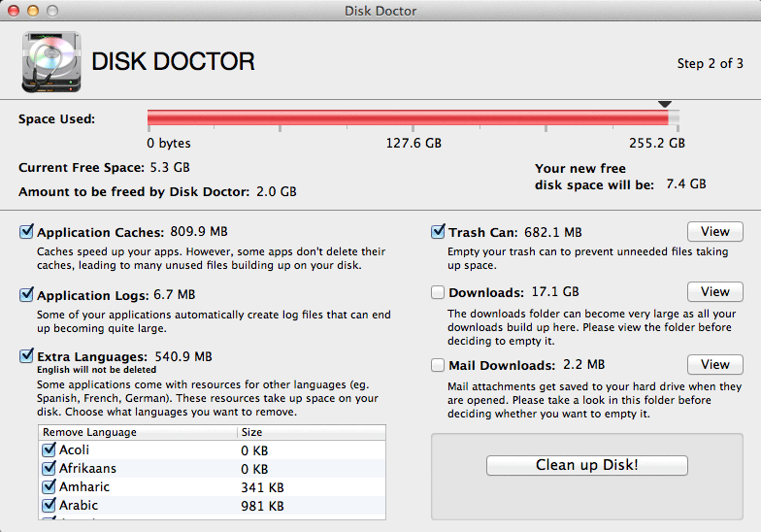761x532 pixels.
Task: View the Trash Can contents
Action: point(714,231)
